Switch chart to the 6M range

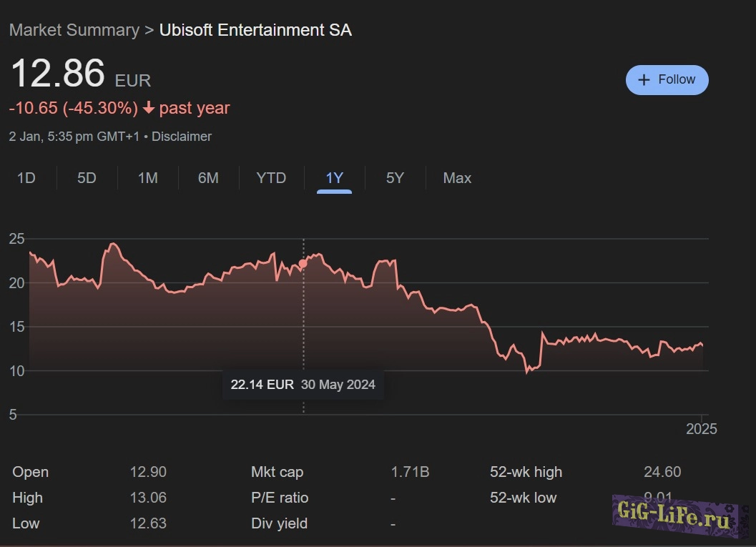(208, 178)
